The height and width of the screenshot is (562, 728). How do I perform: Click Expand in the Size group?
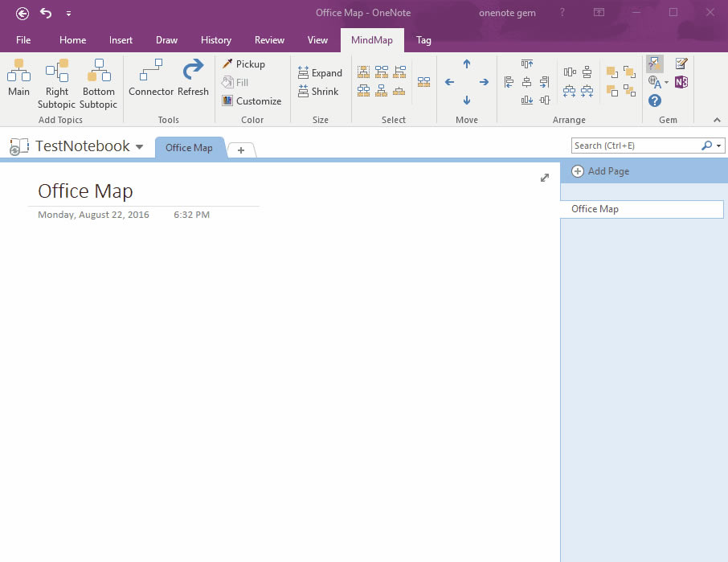pyautogui.click(x=320, y=72)
